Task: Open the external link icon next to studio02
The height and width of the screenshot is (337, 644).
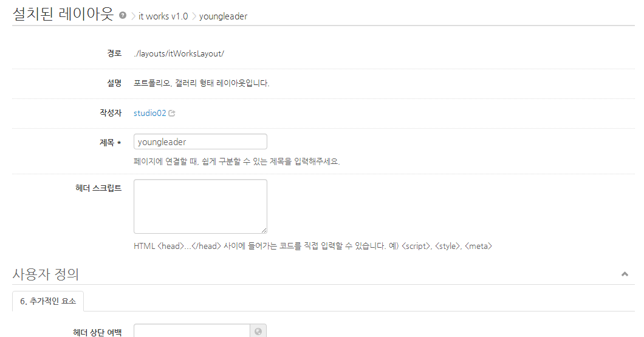Action: tap(172, 113)
